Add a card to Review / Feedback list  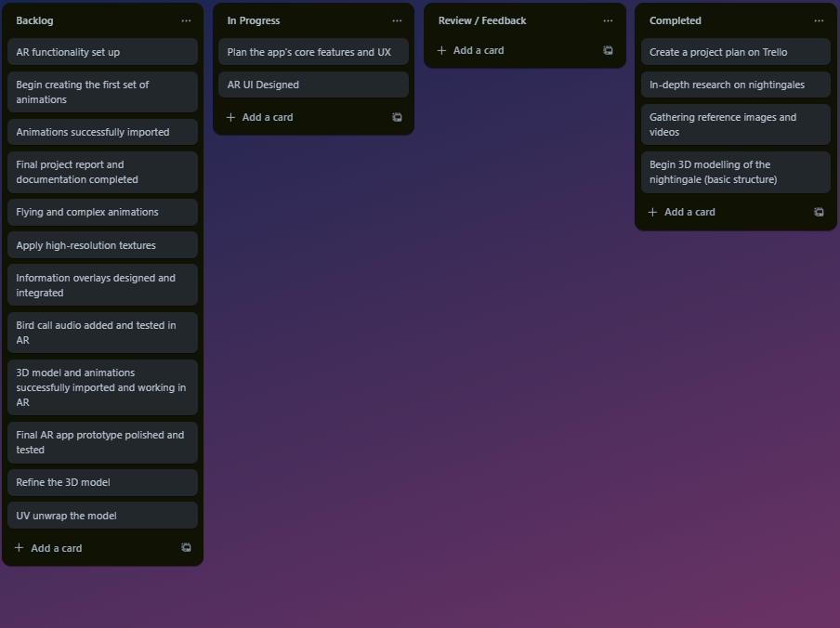[478, 51]
